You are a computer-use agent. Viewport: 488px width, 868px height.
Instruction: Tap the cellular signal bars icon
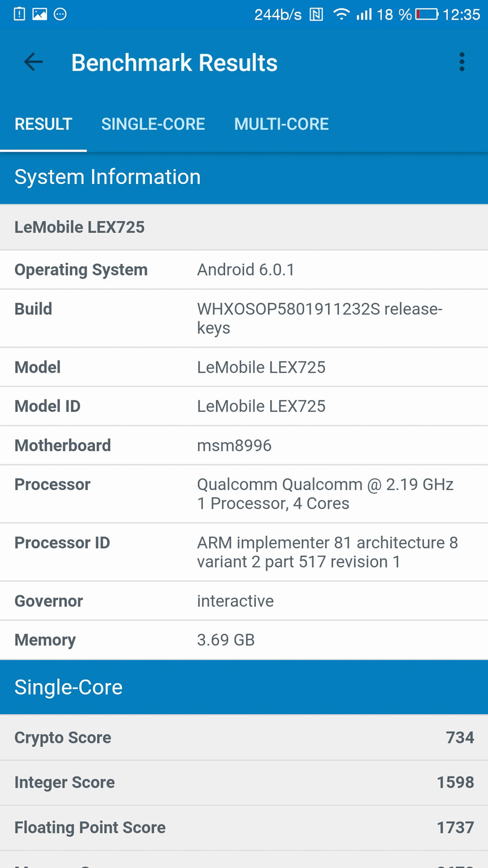pyautogui.click(x=364, y=15)
